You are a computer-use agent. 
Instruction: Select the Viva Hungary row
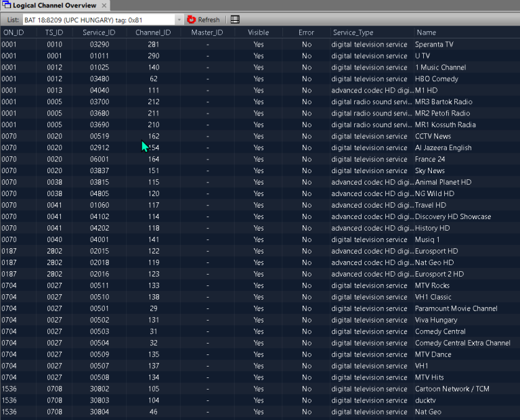point(260,320)
